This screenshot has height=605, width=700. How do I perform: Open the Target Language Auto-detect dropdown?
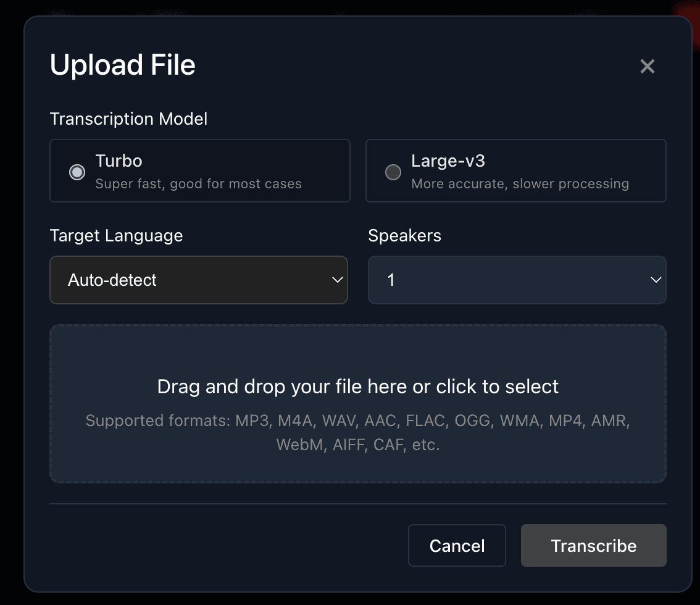[x=199, y=280]
